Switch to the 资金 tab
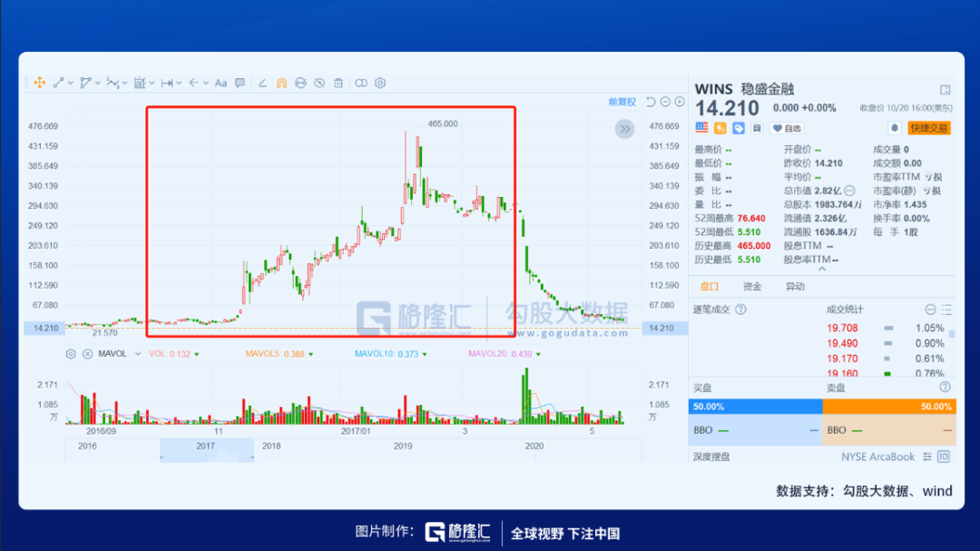Image resolution: width=980 pixels, height=551 pixels. click(752, 287)
